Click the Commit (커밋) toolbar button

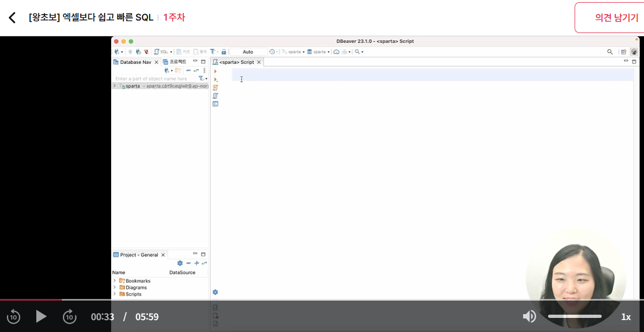pos(183,52)
